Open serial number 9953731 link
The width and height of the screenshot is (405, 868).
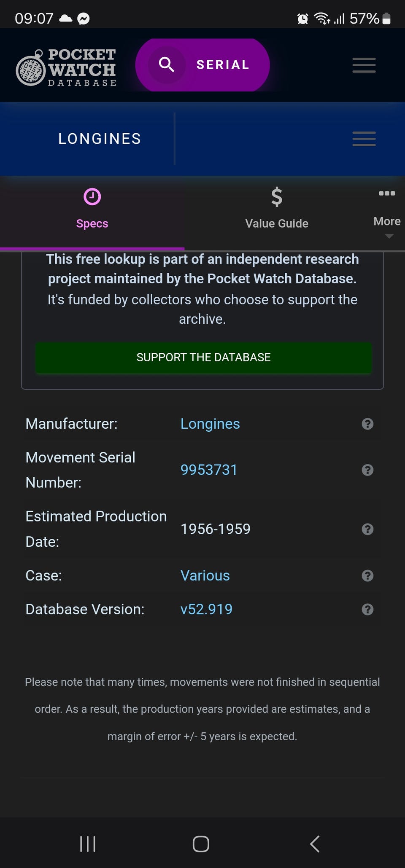tap(209, 470)
